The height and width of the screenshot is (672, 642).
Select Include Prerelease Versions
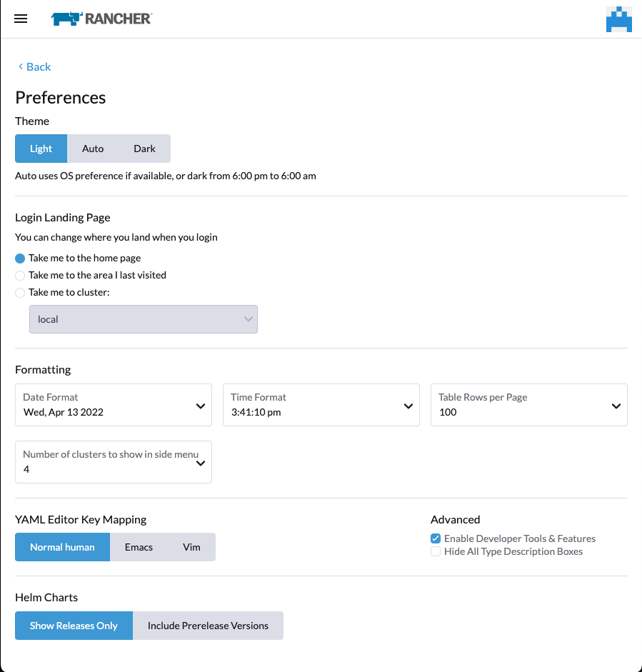(209, 626)
